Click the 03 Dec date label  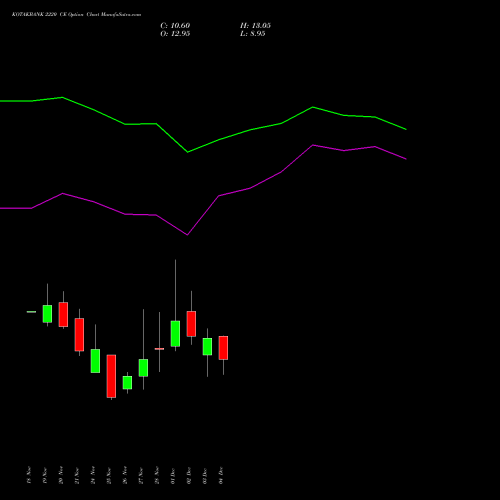pos(205,475)
